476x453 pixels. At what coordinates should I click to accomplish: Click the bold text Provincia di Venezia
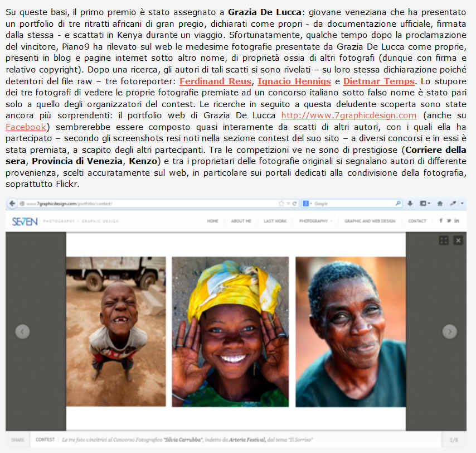tap(77, 161)
